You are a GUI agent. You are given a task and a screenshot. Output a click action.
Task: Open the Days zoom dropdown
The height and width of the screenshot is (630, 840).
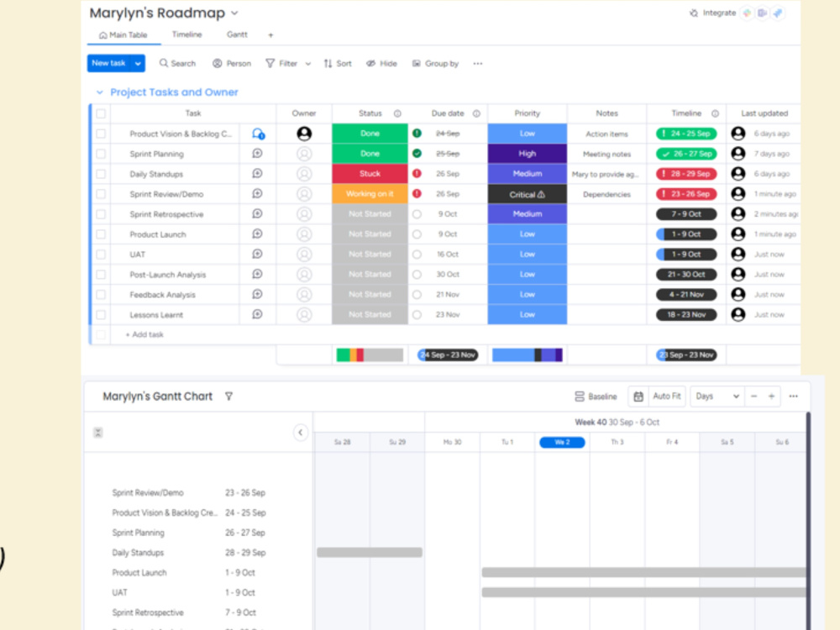point(717,396)
